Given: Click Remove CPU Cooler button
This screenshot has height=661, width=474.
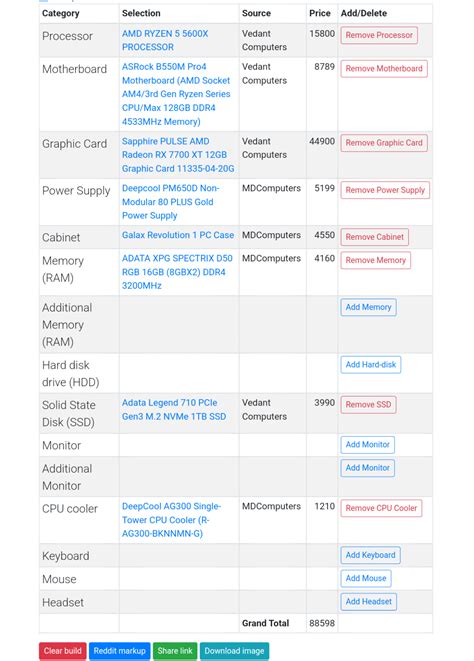Looking at the screenshot, I should click(381, 508).
